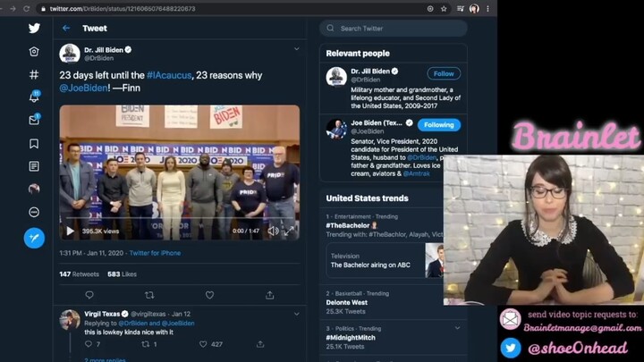This screenshot has height=362, width=644.
Task: Reply to Virgil Texas's comment
Action: point(89,344)
